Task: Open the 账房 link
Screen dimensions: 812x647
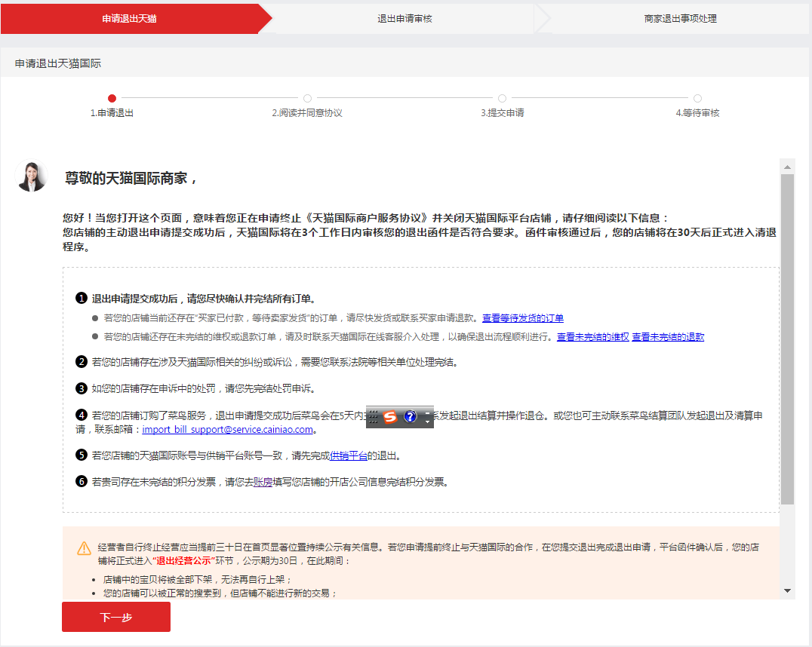Action: tap(263, 483)
